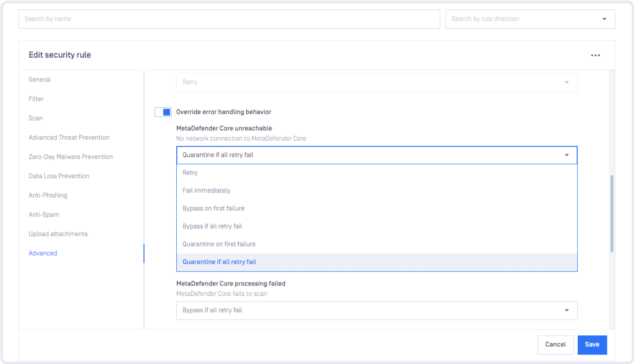Click the vertical scrollbar thumb in settings panel

coord(612,214)
